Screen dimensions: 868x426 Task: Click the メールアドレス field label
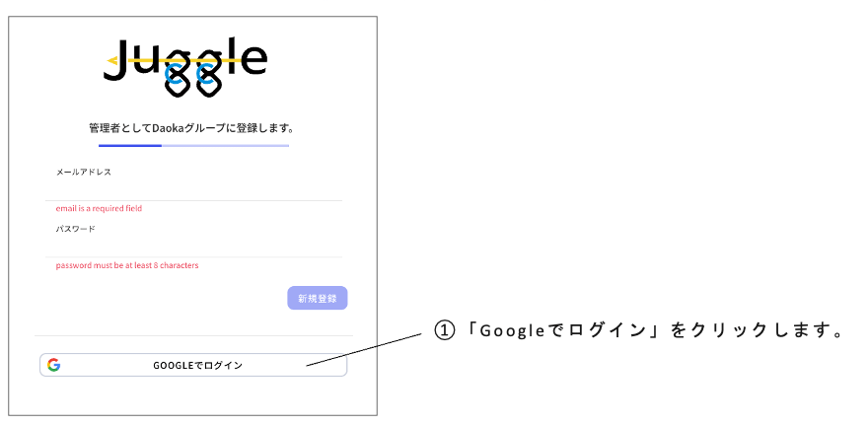(84, 172)
